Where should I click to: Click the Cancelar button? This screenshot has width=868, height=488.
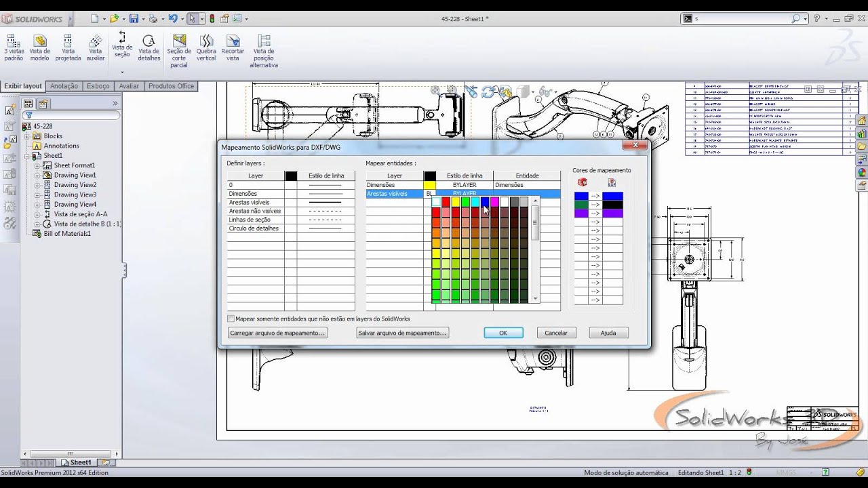[x=556, y=333]
